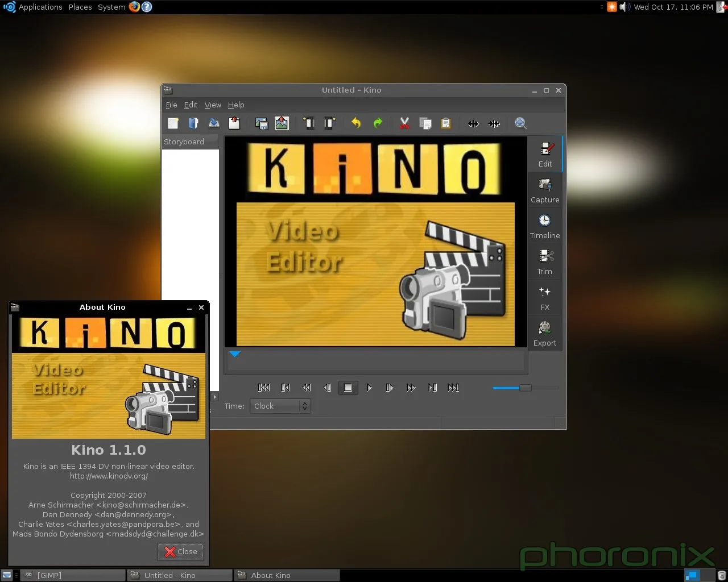728x582 pixels.
Task: Click the Copy toolbar icon
Action: coord(425,123)
